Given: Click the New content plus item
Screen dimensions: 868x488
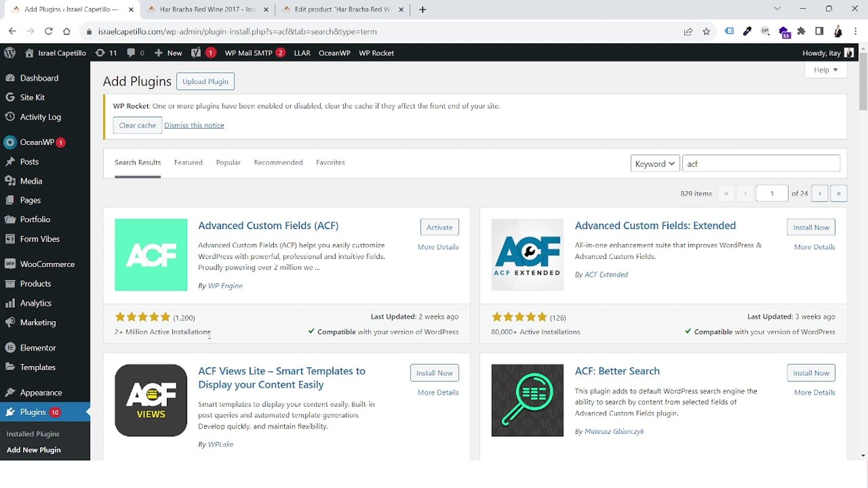Looking at the screenshot, I should click(167, 53).
